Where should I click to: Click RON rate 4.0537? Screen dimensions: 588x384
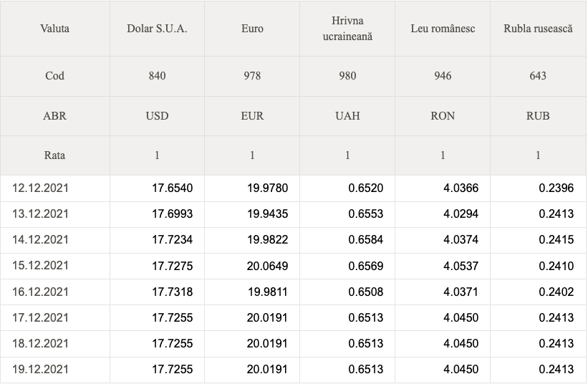point(461,266)
